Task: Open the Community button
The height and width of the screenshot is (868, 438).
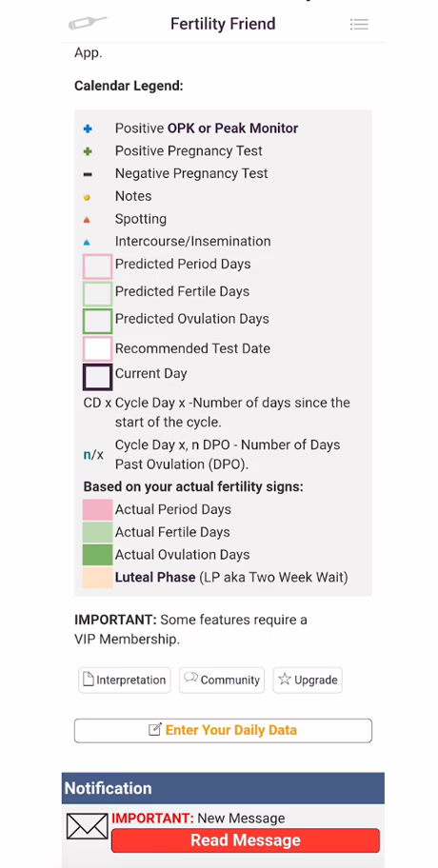Action: (x=222, y=680)
